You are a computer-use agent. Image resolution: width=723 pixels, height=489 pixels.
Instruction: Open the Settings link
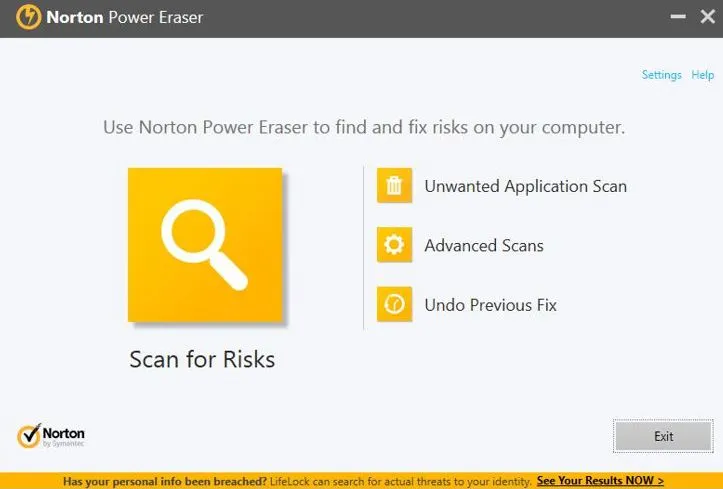661,75
